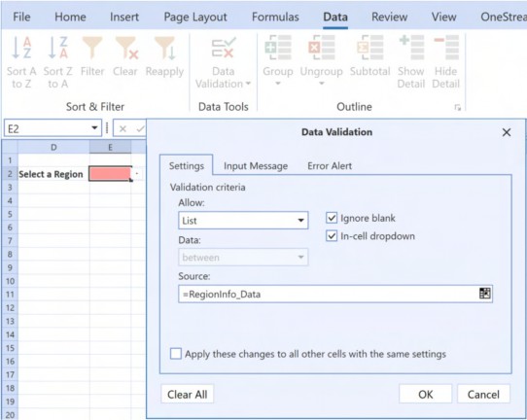The width and height of the screenshot is (527, 420).
Task: Toggle the In-cell dropdown checkbox
Action: pos(332,236)
